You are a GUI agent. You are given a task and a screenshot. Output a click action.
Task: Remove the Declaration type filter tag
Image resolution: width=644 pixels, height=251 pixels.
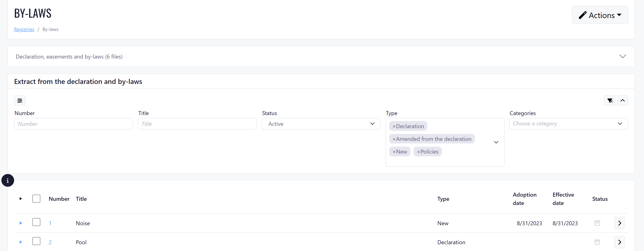394,126
